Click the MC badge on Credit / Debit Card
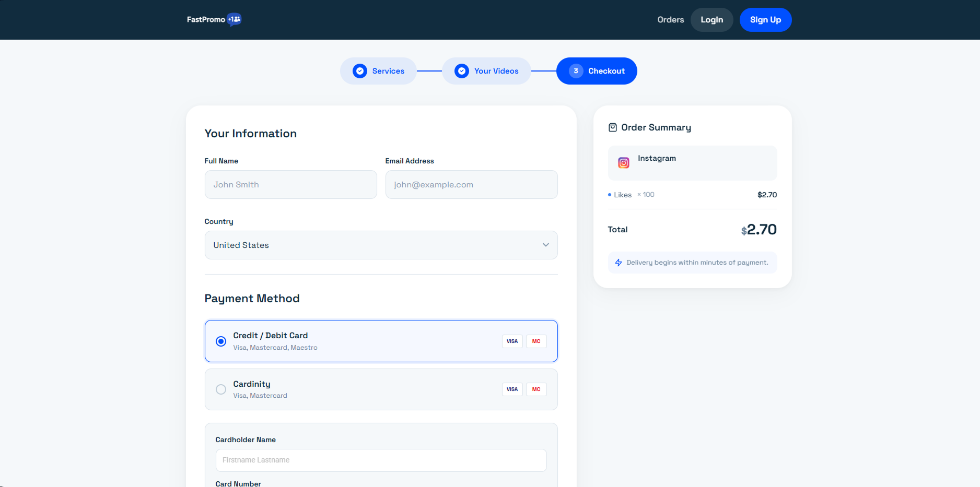 tap(536, 341)
